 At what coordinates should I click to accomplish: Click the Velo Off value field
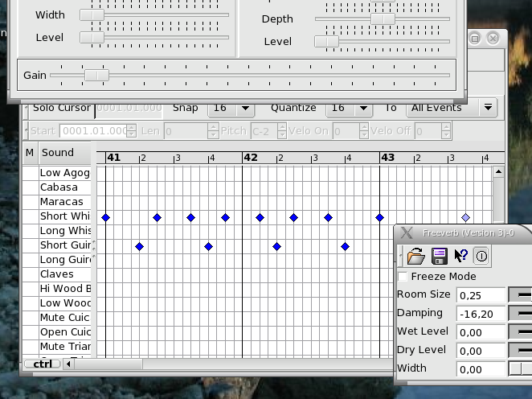coord(428,131)
